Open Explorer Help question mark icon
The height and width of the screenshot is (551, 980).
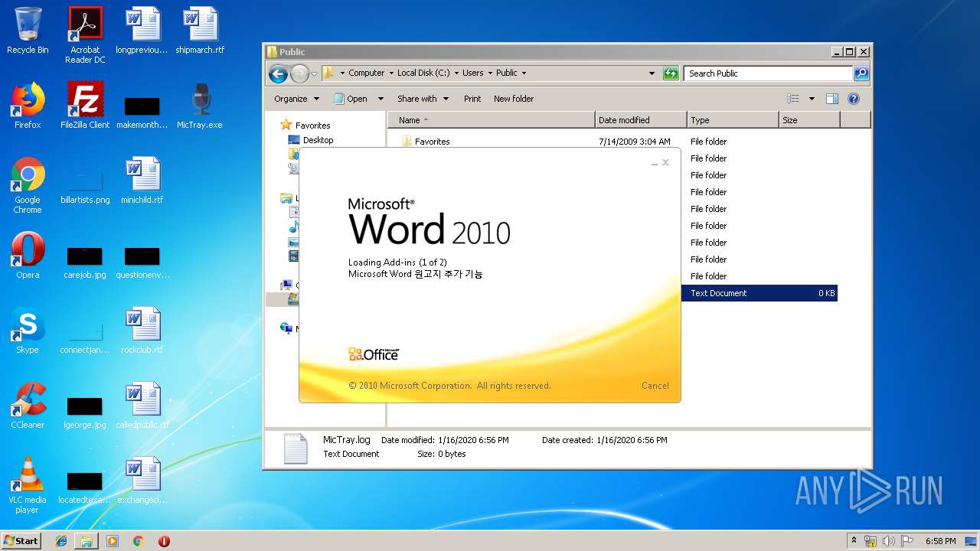pos(854,99)
